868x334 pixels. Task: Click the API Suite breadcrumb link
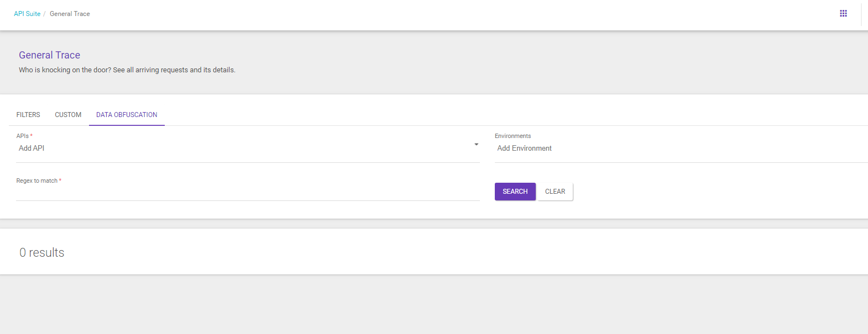27,14
